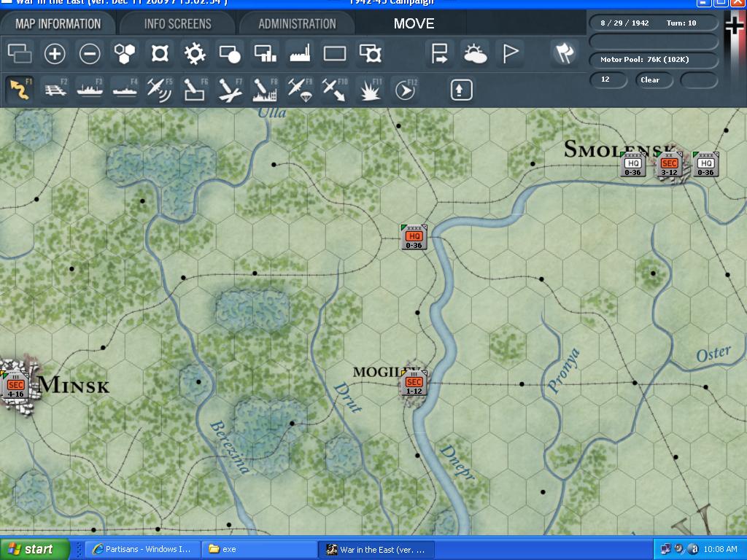Click the 10:08 AM system clock
This screenshot has width=747, height=560.
click(x=720, y=549)
